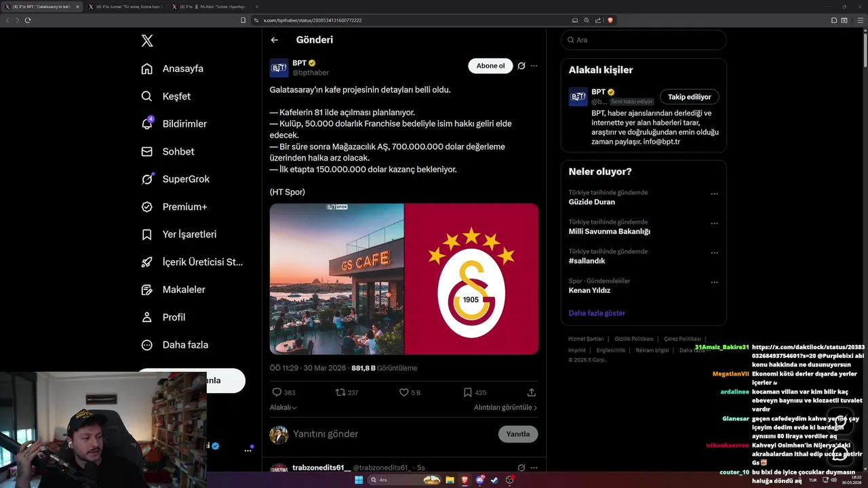Click the Yanıtla button
Viewport: 868px width, 488px height.
[518, 434]
